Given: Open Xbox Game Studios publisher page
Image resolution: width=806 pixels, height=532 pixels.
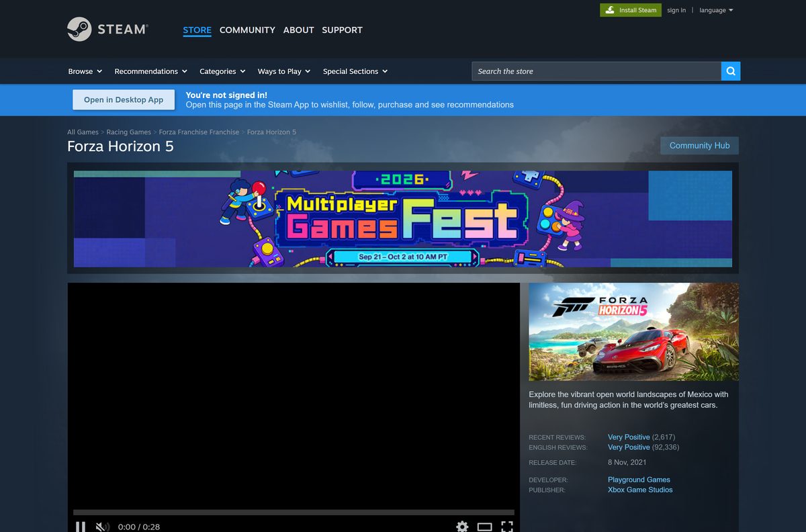Looking at the screenshot, I should pyautogui.click(x=640, y=490).
